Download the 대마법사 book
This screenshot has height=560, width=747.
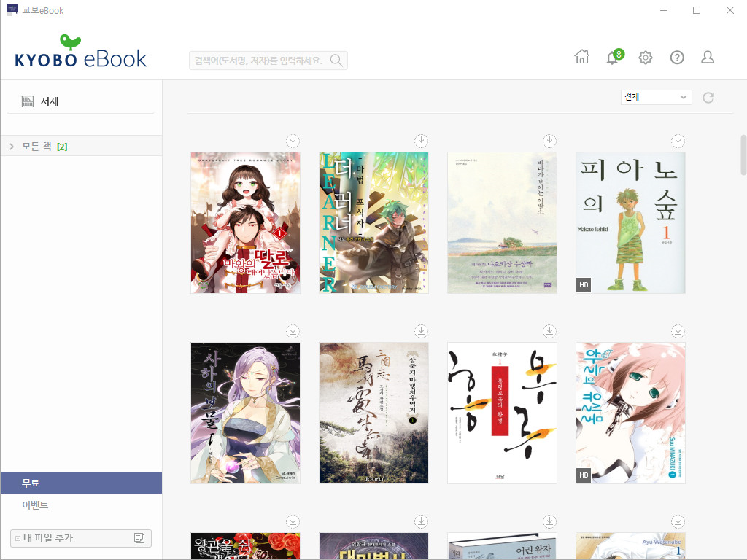point(421,521)
